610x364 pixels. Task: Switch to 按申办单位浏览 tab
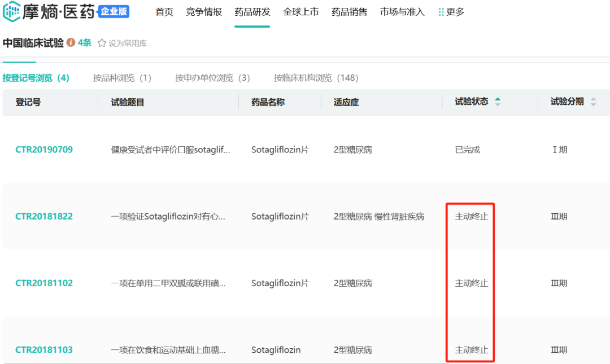coord(212,78)
